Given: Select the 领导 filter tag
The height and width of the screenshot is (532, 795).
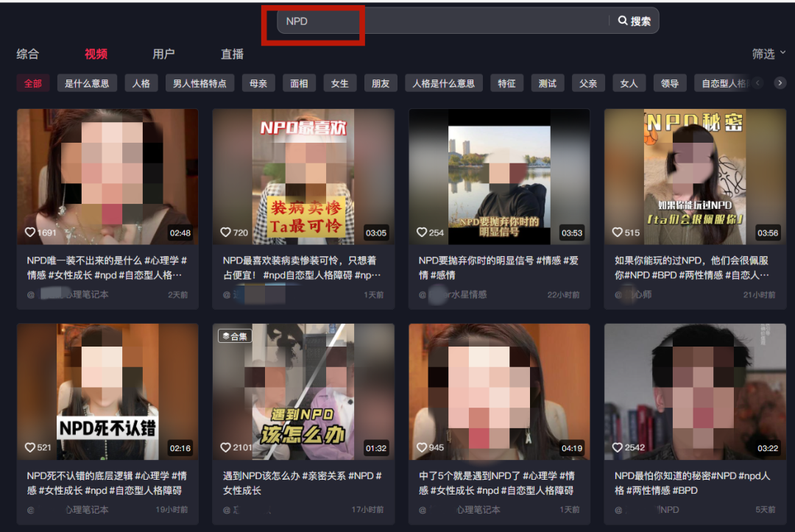Looking at the screenshot, I should (x=669, y=83).
